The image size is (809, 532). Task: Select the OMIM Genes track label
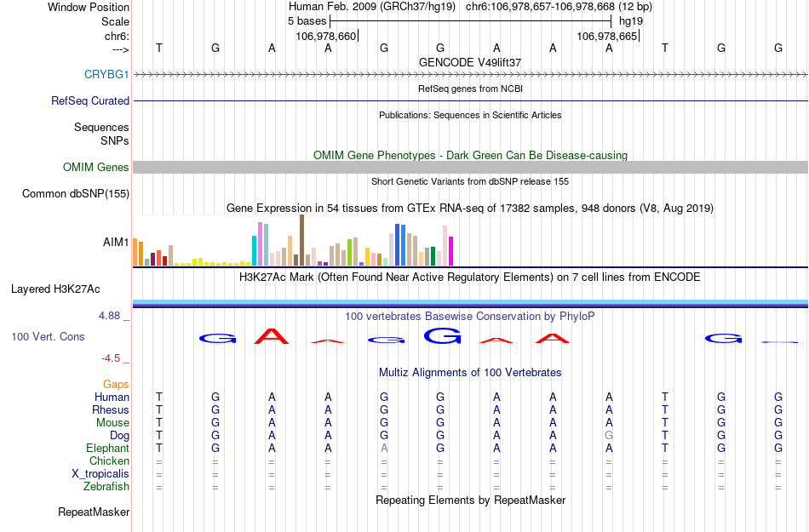[x=95, y=167]
